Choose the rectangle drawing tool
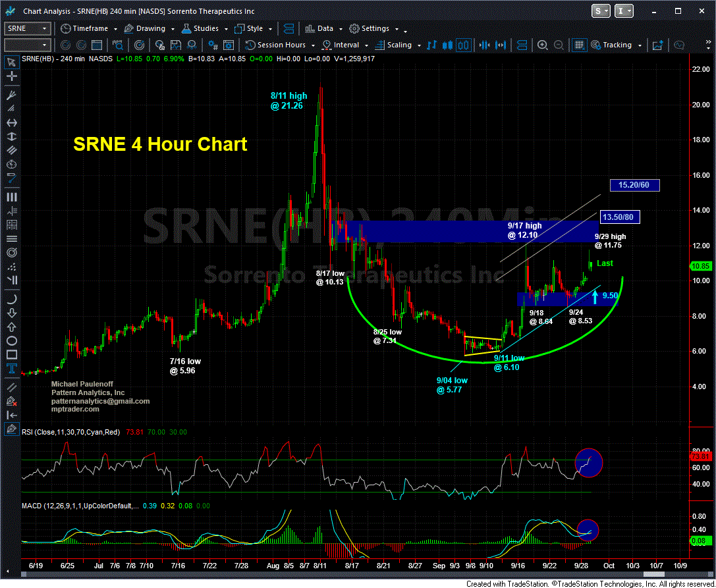The height and width of the screenshot is (588, 716). [11, 355]
